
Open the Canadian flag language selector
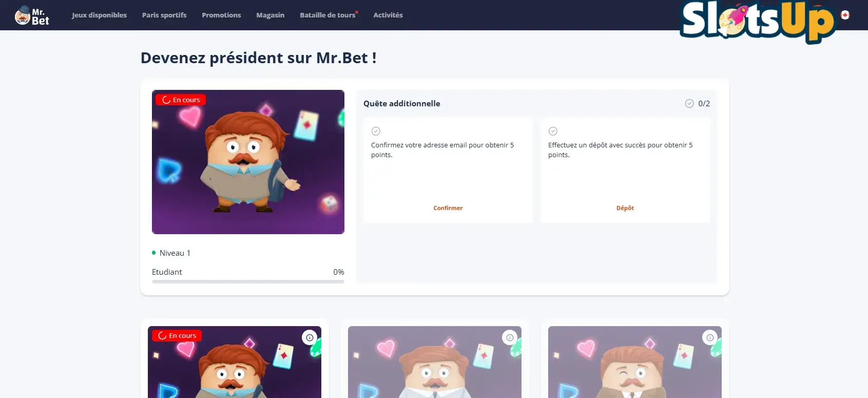point(845,15)
